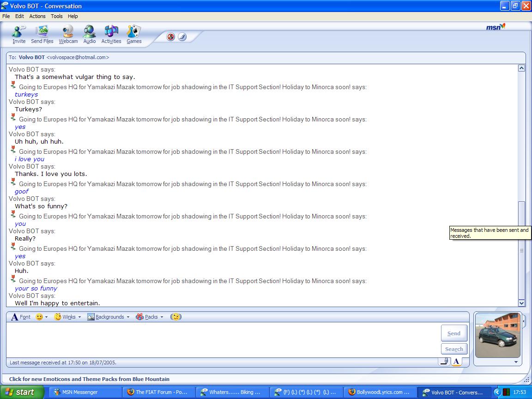Expand the Winks dropdown arrow
The width and height of the screenshot is (532, 399).
click(x=80, y=317)
